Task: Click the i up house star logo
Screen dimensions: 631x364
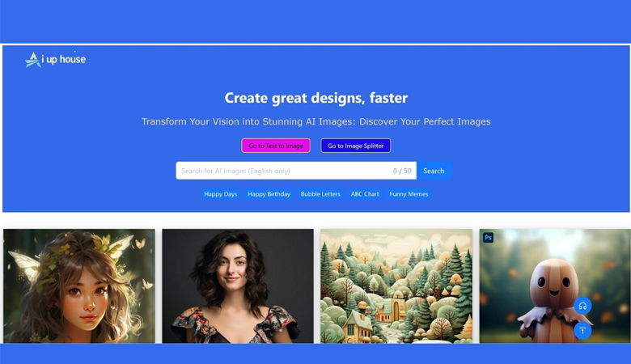Action: click(33, 60)
